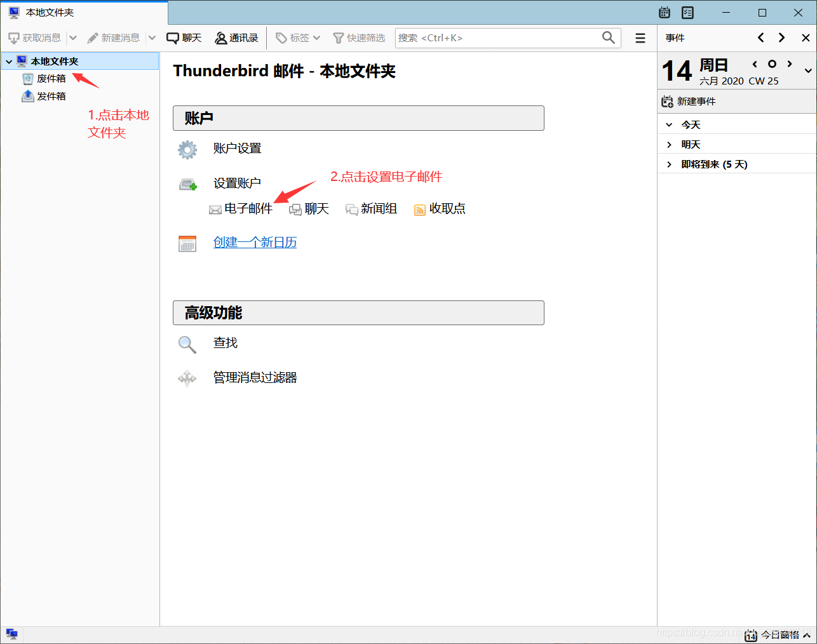Select the 废件箱 trash folder

[51, 79]
